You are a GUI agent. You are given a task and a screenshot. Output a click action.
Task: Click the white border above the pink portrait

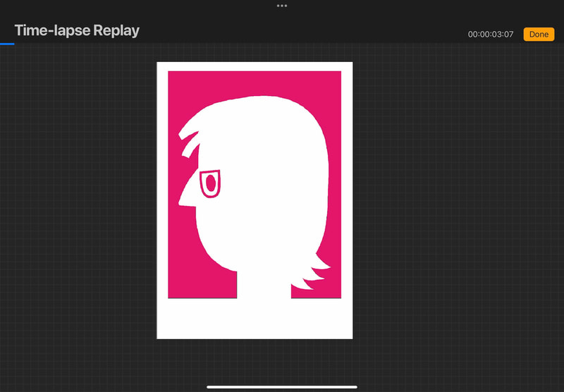[x=254, y=66]
